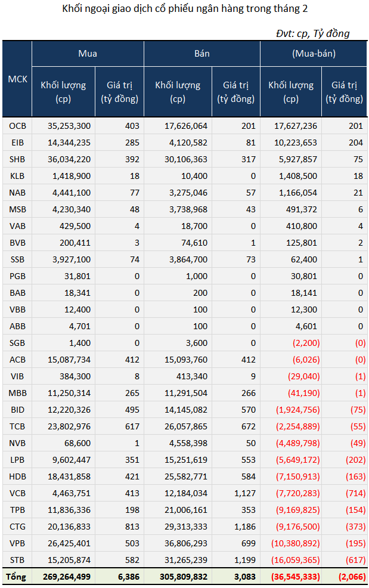
Task: Select the Bán header cell
Action: click(x=201, y=54)
